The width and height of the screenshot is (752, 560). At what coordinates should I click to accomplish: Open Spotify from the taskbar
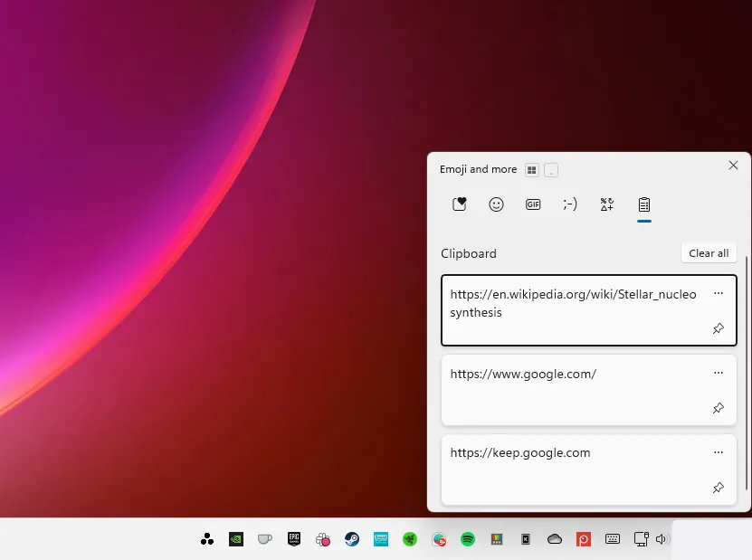coord(468,538)
